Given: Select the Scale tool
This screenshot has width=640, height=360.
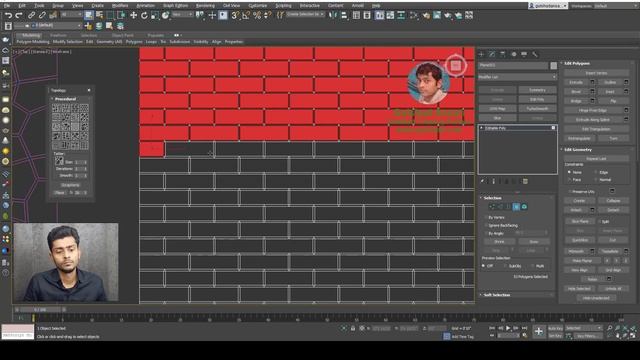Looking at the screenshot, I should 155,16.
